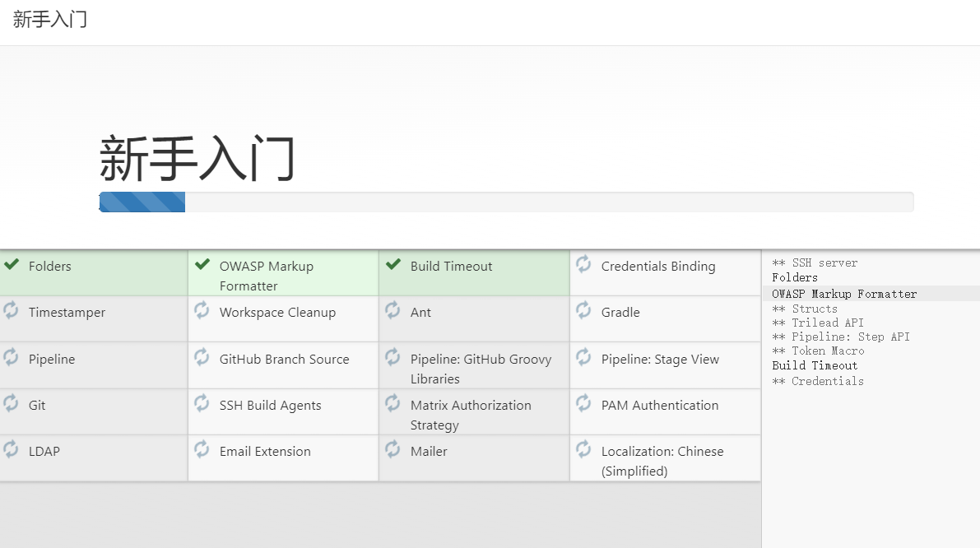Click the Matrix Authorization Strategy plugin cell

tap(471, 415)
